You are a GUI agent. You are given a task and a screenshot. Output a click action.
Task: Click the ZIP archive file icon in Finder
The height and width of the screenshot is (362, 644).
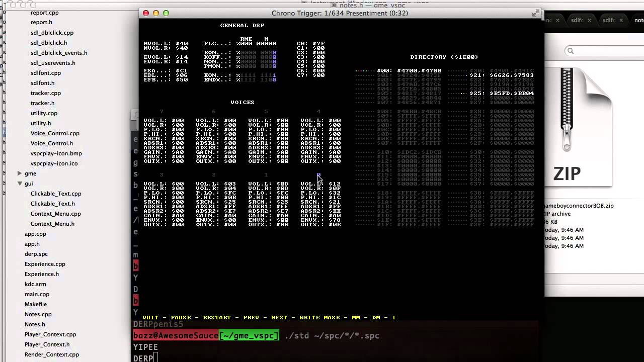579,127
